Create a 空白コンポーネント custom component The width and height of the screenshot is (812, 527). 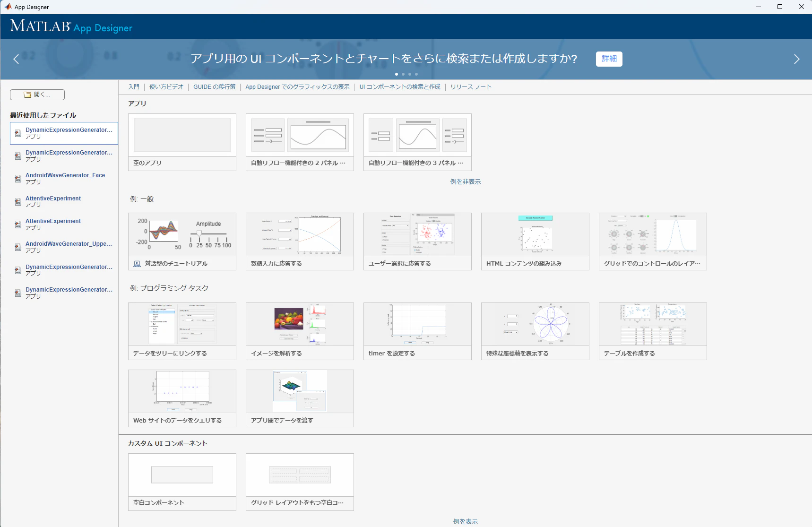[x=182, y=482]
